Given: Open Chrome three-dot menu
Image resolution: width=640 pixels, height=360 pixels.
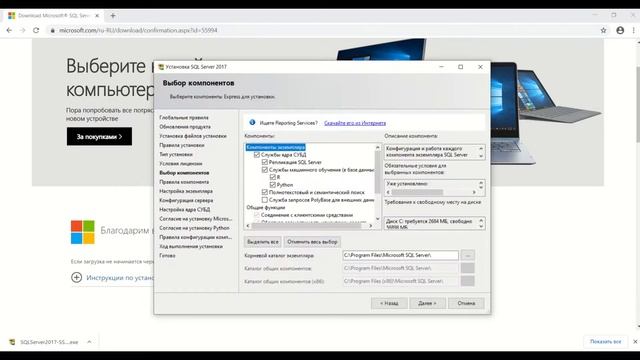Looking at the screenshot, I should point(633,30).
